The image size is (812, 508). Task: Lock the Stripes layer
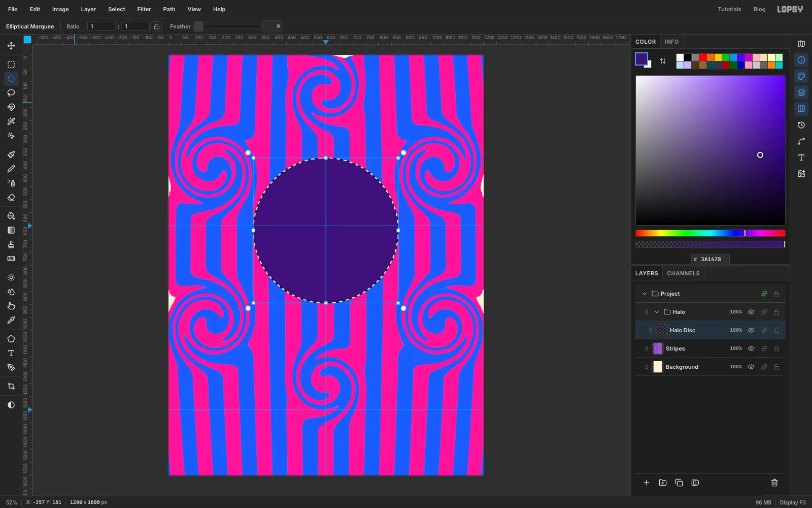tap(776, 348)
